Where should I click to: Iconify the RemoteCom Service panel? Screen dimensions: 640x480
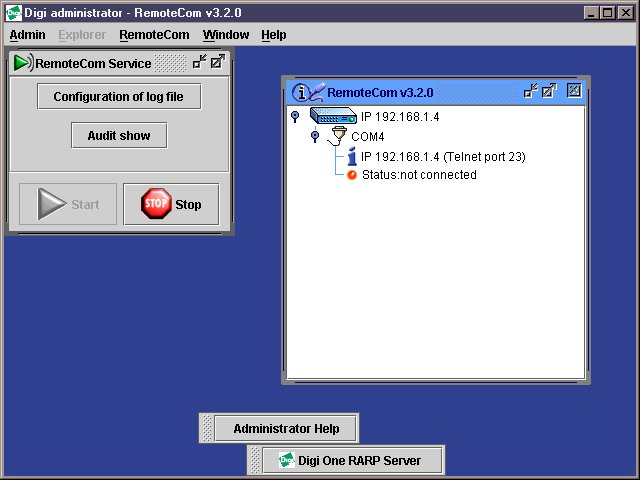tap(200, 62)
